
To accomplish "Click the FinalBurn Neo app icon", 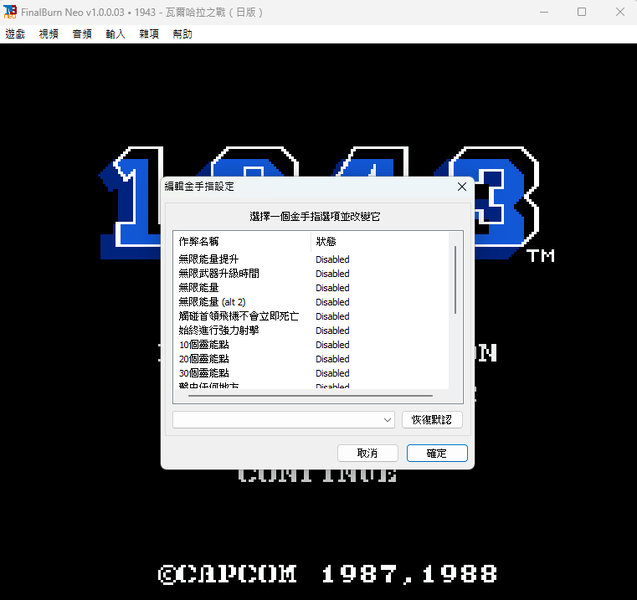I will pos(10,12).
